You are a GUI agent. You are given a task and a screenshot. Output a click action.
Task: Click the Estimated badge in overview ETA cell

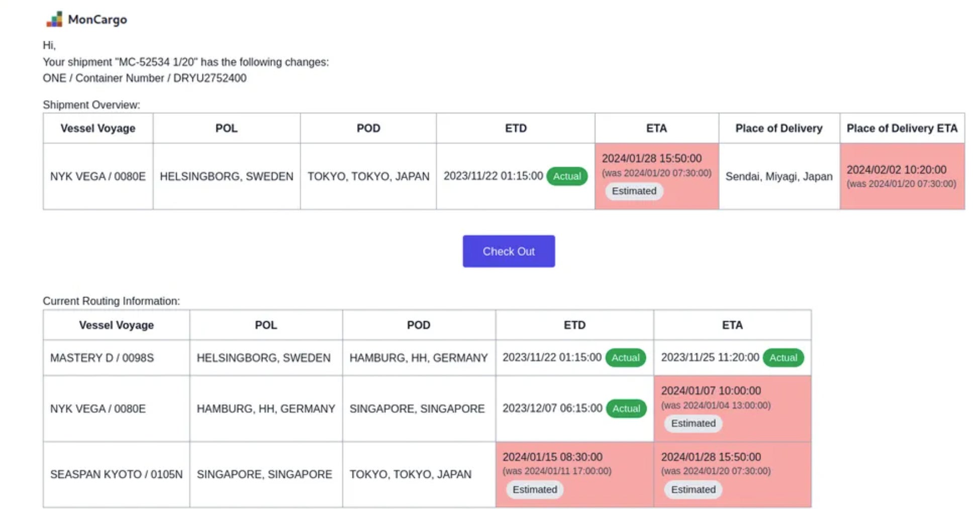pos(634,191)
